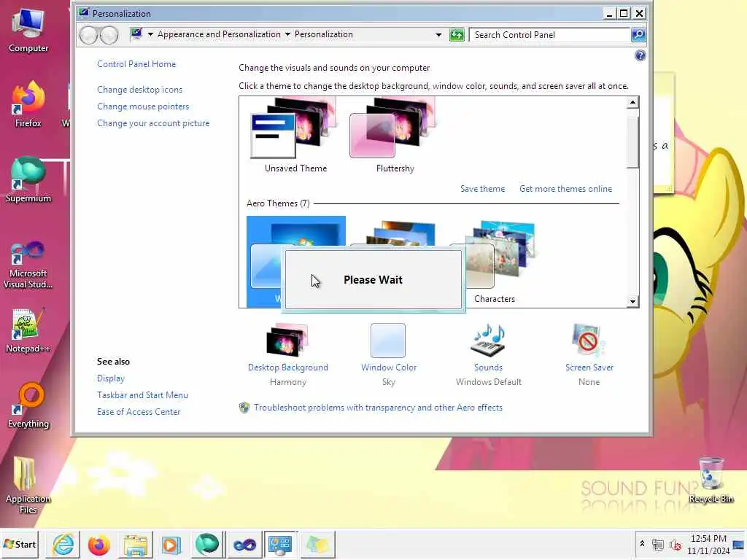The width and height of the screenshot is (747, 560).
Task: Open the Supermium desktop shortcut
Action: (28, 180)
